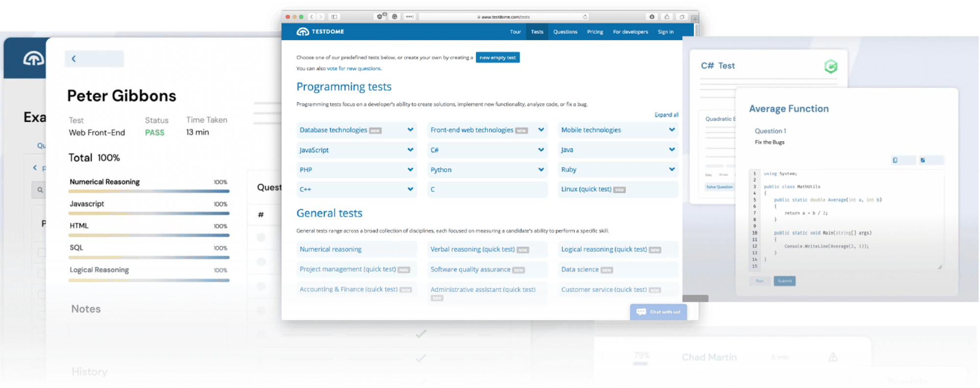Image resolution: width=980 pixels, height=388 pixels.
Task: Click the warning triangle next to Chad Martin
Action: (833, 357)
